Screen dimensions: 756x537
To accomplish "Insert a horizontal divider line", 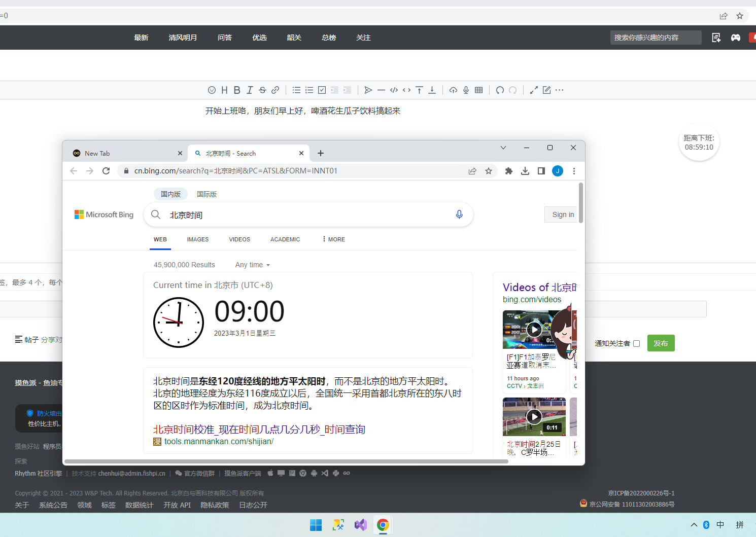I will 381,90.
